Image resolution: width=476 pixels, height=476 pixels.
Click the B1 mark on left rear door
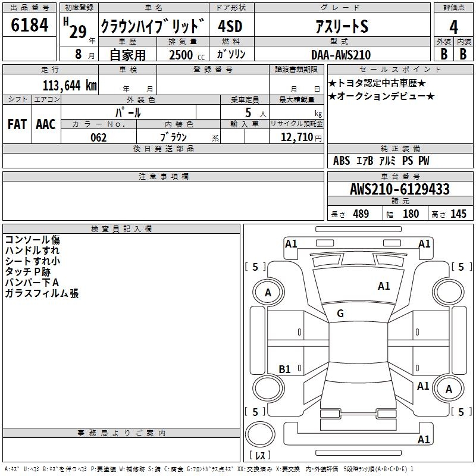coord(285,369)
